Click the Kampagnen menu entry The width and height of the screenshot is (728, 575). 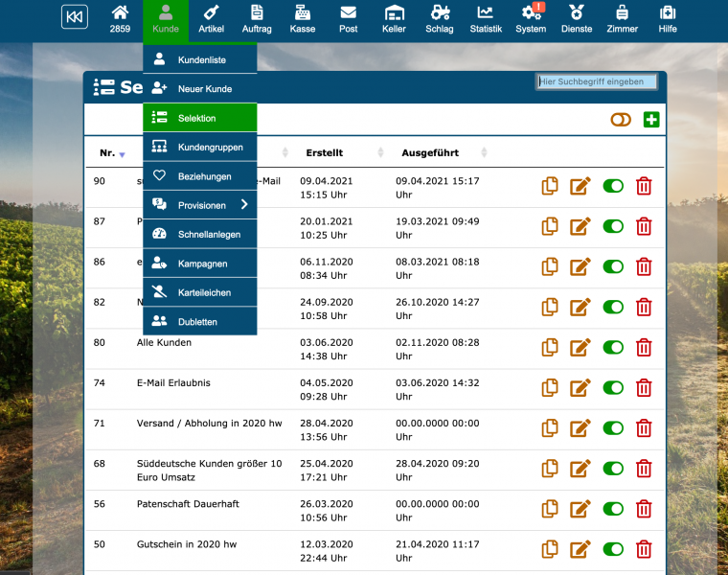(x=202, y=264)
